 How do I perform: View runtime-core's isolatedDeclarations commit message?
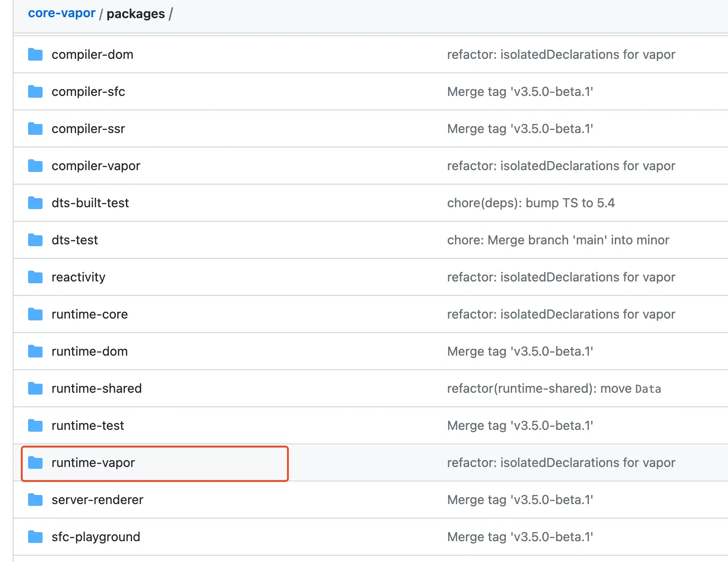click(561, 314)
